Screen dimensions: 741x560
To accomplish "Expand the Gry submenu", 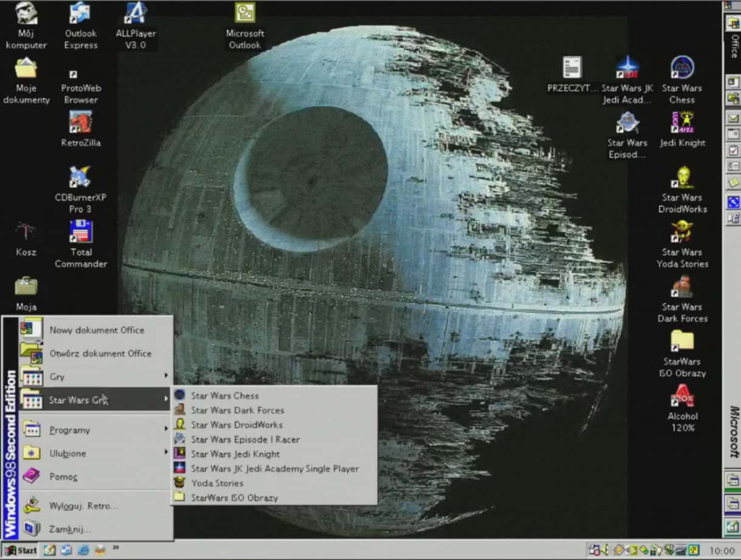I will tap(96, 377).
